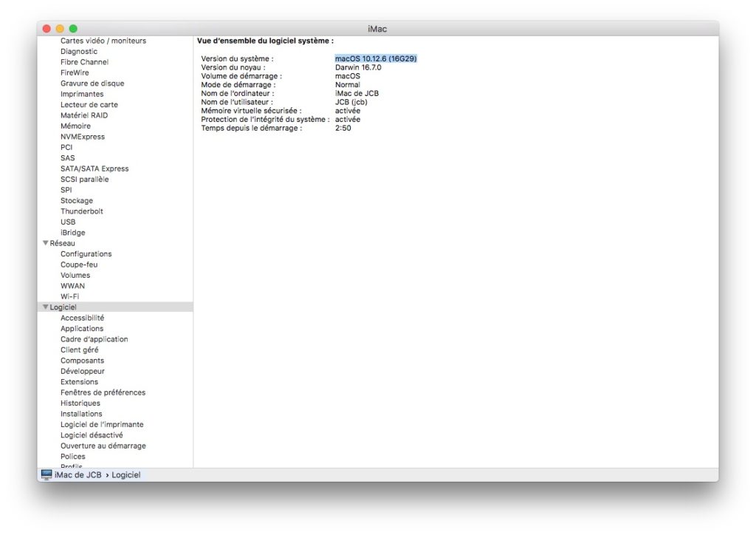Image resolution: width=756 pixels, height=535 pixels.
Task: Click the Normal boot mode value
Action: pyautogui.click(x=347, y=84)
